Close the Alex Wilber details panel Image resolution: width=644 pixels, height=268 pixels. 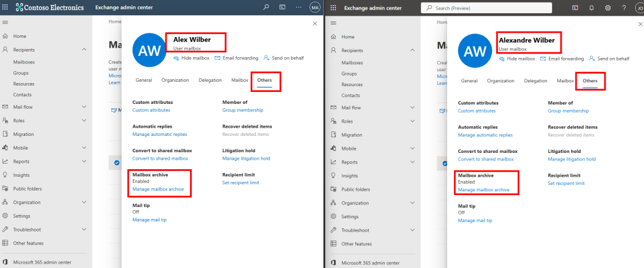click(x=315, y=23)
